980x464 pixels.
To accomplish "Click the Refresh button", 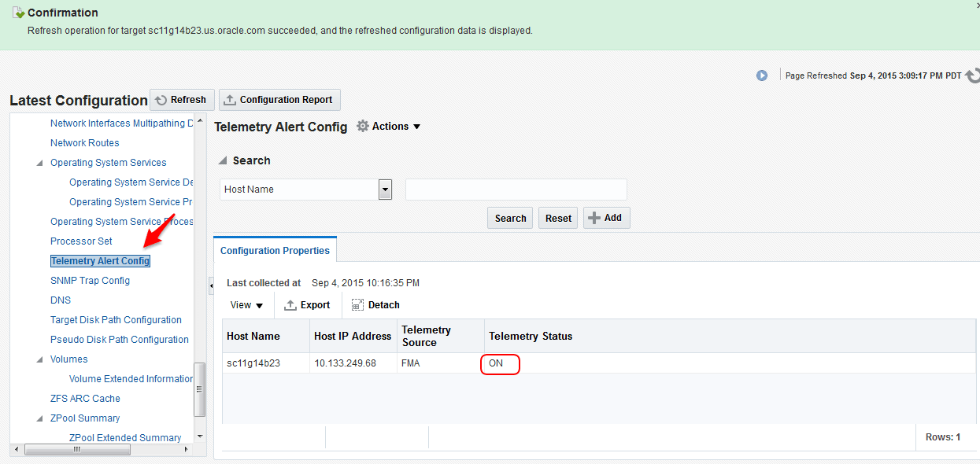I will tap(182, 100).
